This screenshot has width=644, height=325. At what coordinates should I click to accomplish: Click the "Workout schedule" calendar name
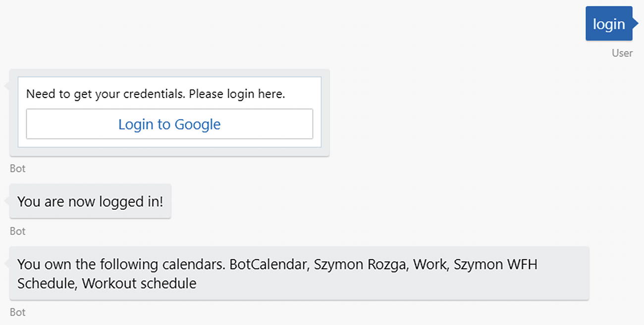(x=139, y=283)
